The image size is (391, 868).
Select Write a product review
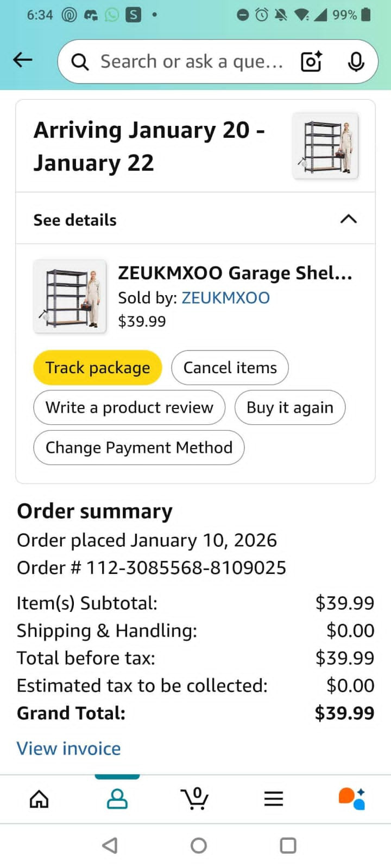pyautogui.click(x=129, y=407)
